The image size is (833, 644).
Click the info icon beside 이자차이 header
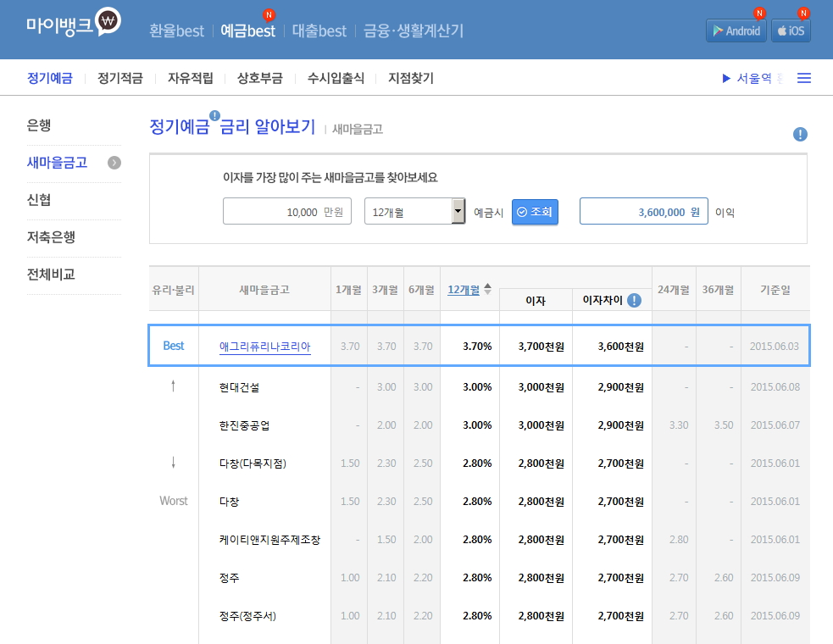point(634,300)
